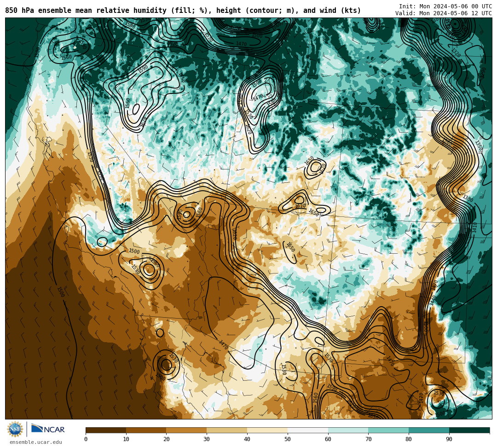Click the colorbar tick label '60'
The image size is (497, 448).
[328, 439]
